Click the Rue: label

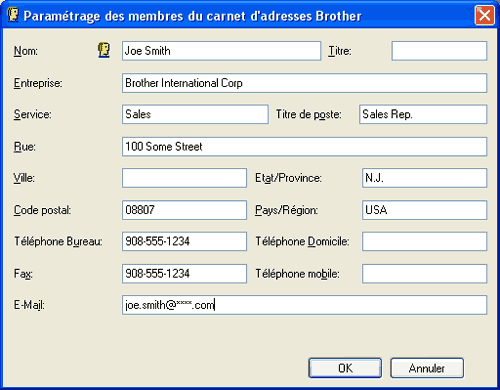point(25,147)
